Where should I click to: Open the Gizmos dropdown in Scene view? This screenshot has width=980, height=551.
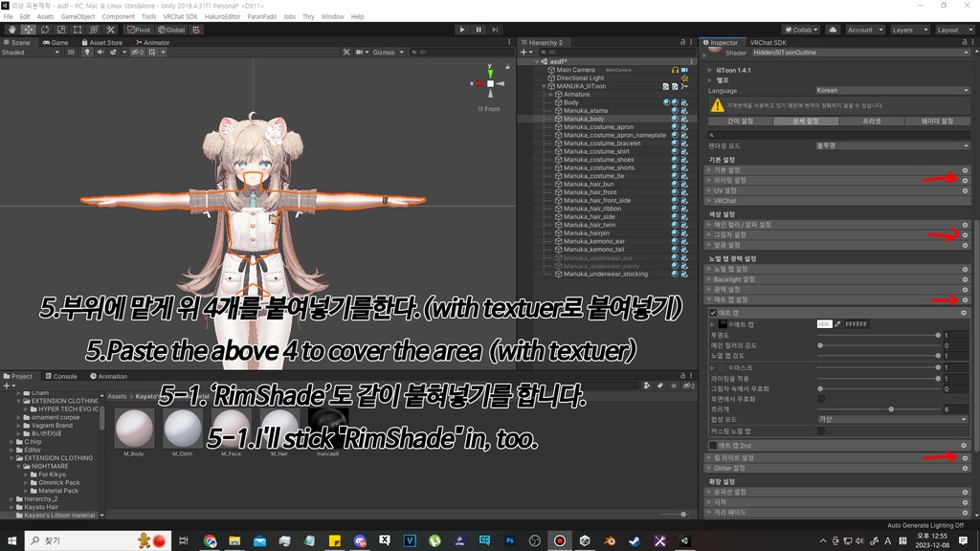tap(385, 53)
